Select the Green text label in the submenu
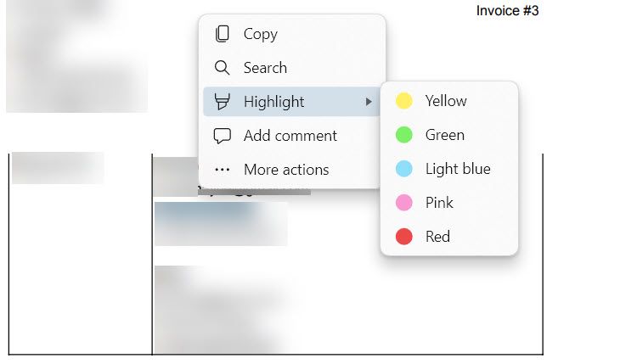637x364 pixels. 445,135
